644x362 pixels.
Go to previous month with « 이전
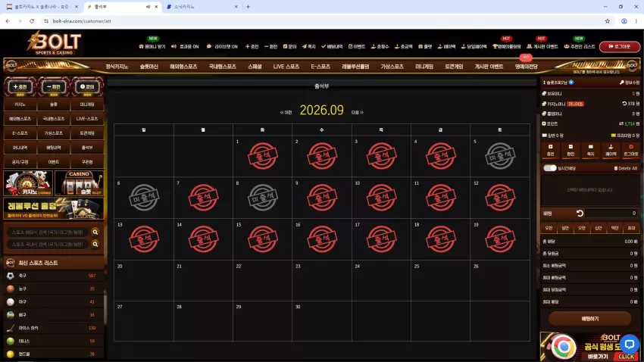coord(286,112)
